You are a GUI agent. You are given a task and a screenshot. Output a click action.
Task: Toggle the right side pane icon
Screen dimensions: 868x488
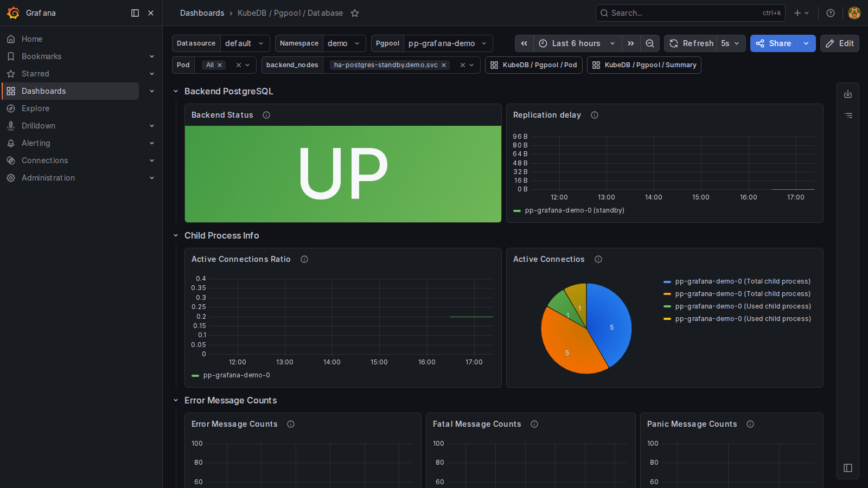click(x=848, y=468)
